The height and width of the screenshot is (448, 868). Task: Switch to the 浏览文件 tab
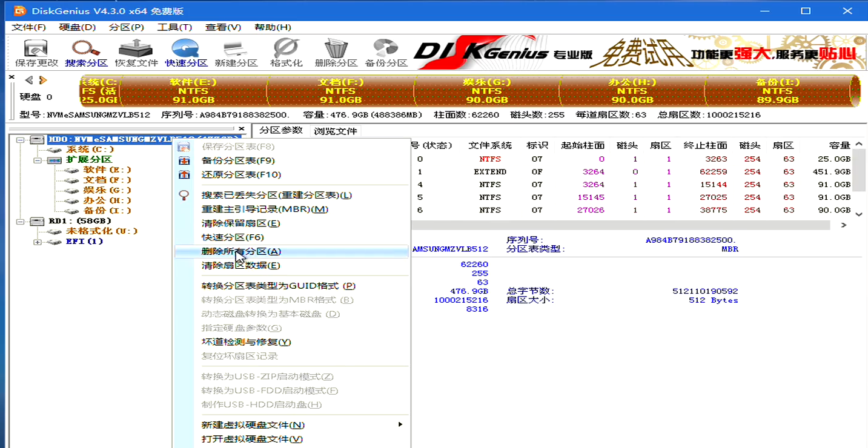point(336,131)
